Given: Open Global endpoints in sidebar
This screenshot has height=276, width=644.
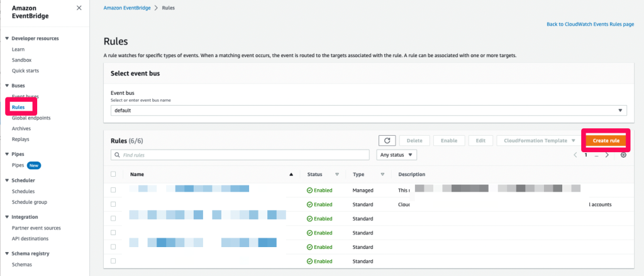Looking at the screenshot, I should pyautogui.click(x=31, y=118).
